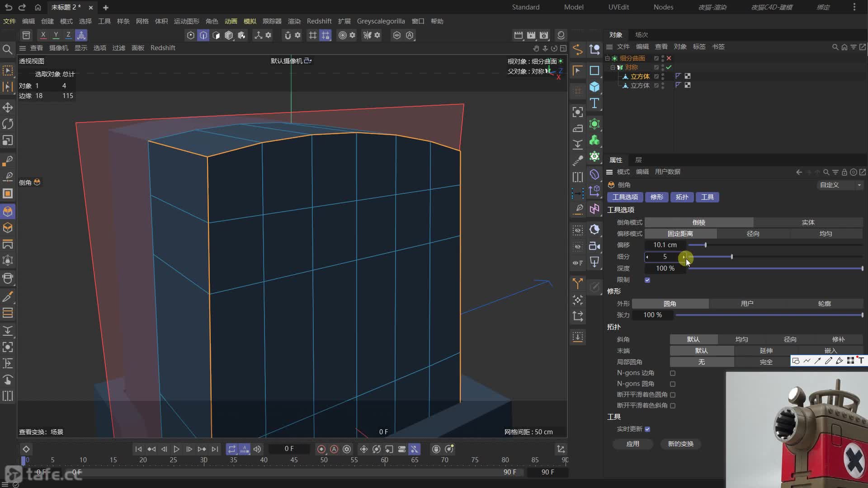Select the Rotate tool in left toolbar
868x488 pixels.
[x=8, y=124]
